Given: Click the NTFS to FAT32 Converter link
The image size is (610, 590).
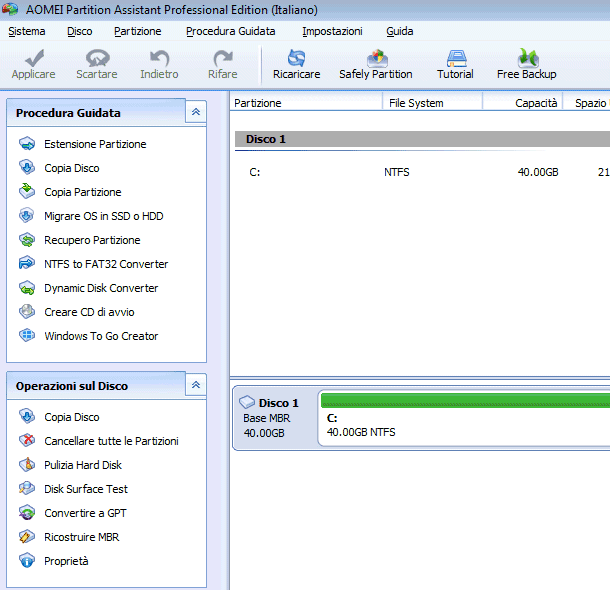Looking at the screenshot, I should pos(106,264).
